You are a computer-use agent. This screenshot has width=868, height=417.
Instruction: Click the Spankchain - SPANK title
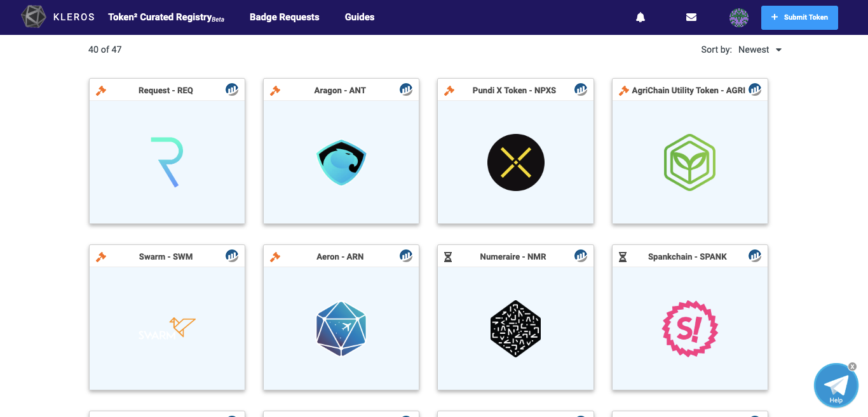tap(688, 256)
